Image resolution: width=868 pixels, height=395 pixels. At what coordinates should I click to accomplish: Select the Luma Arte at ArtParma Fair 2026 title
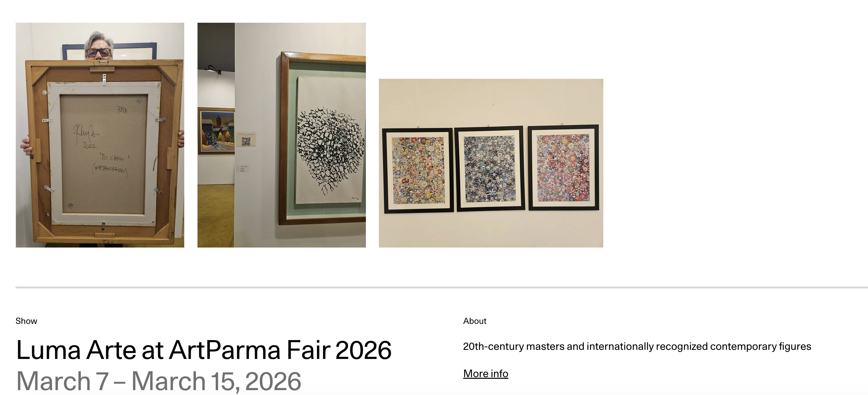[204, 350]
